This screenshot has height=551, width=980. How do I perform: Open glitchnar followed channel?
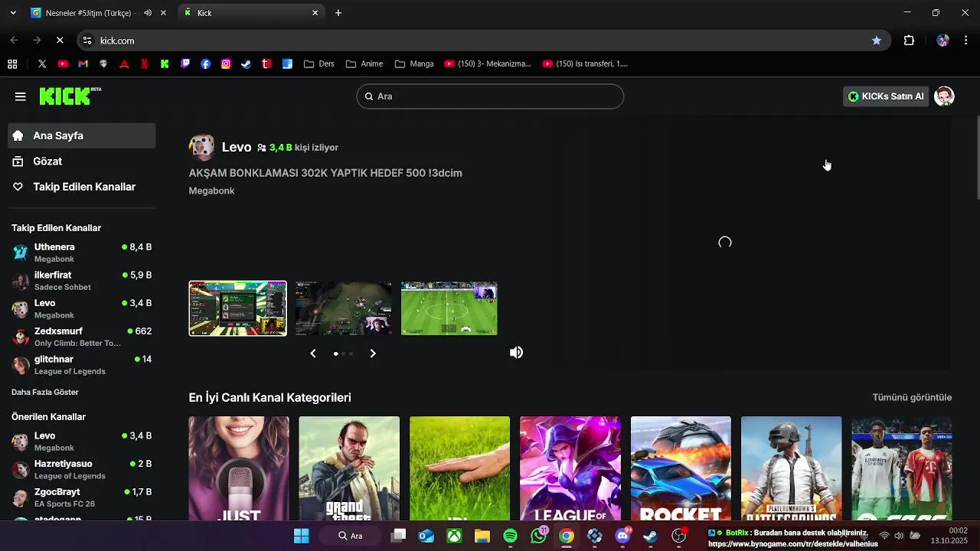point(82,365)
